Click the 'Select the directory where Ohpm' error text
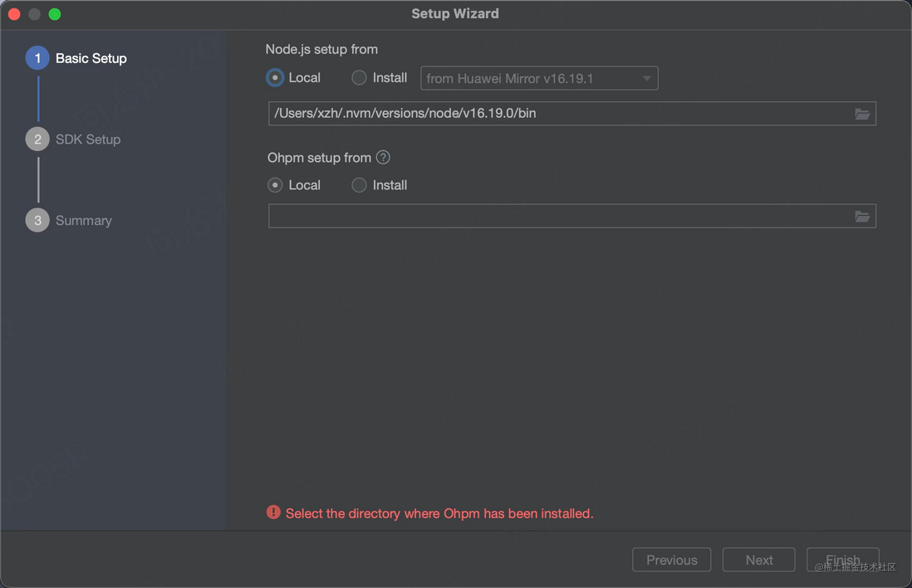The width and height of the screenshot is (912, 588). (x=439, y=513)
